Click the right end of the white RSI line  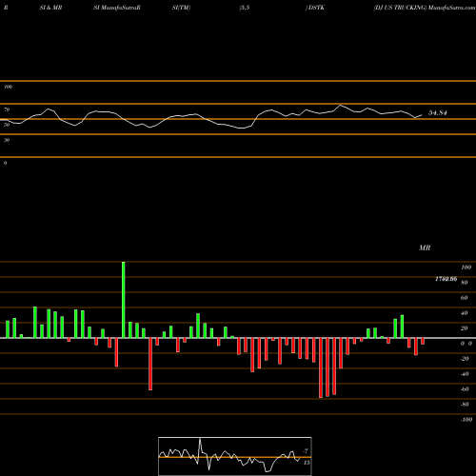coord(422,115)
